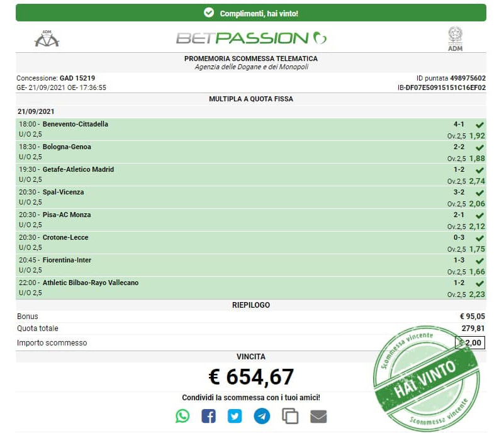Click the 4-1 final score
Image resolution: width=504 pixels, height=438 pixels.
pyautogui.click(x=459, y=124)
